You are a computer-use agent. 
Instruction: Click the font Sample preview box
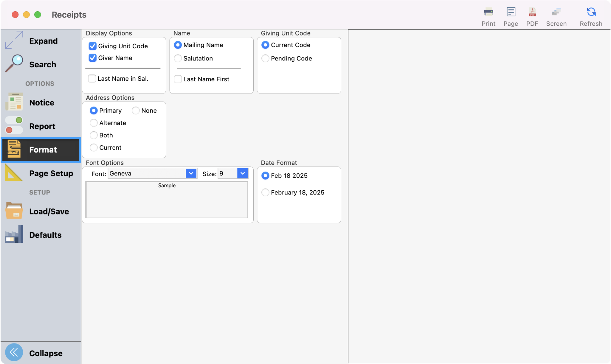click(167, 200)
